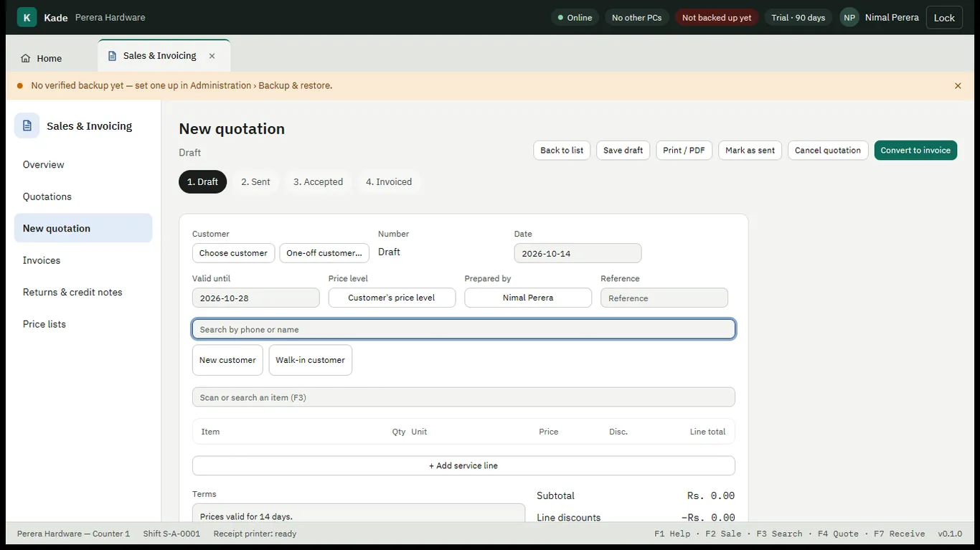980x550 pixels.
Task: Click One-off customer...
Action: tap(324, 252)
